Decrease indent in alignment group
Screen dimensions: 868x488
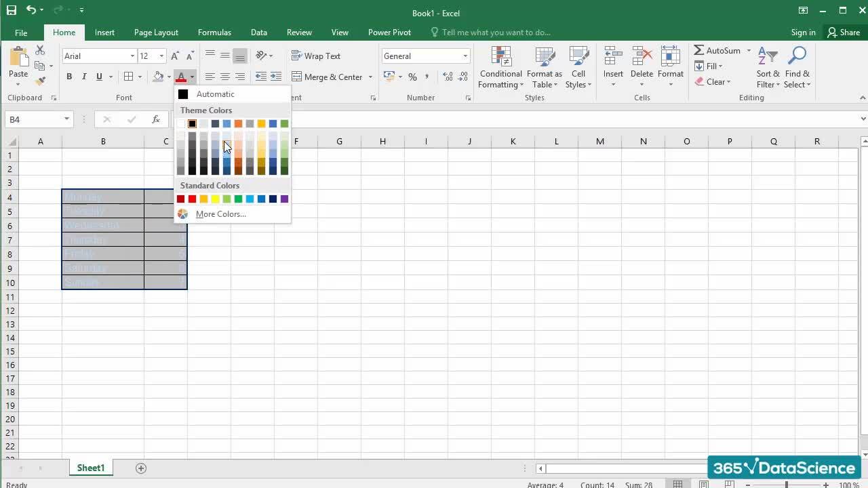coord(261,77)
